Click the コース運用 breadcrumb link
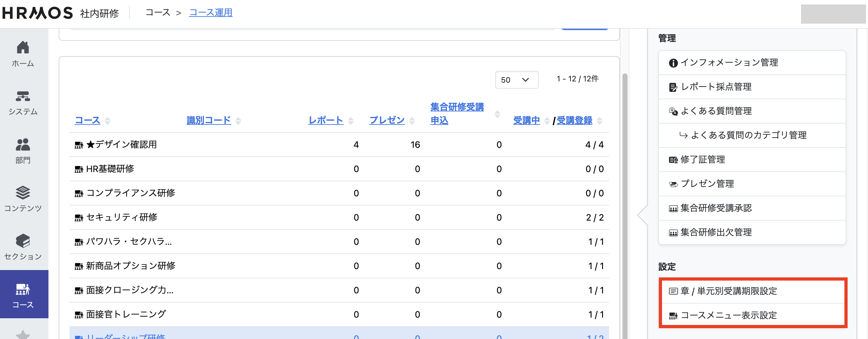Viewport: 868px width, 339px height. click(210, 13)
